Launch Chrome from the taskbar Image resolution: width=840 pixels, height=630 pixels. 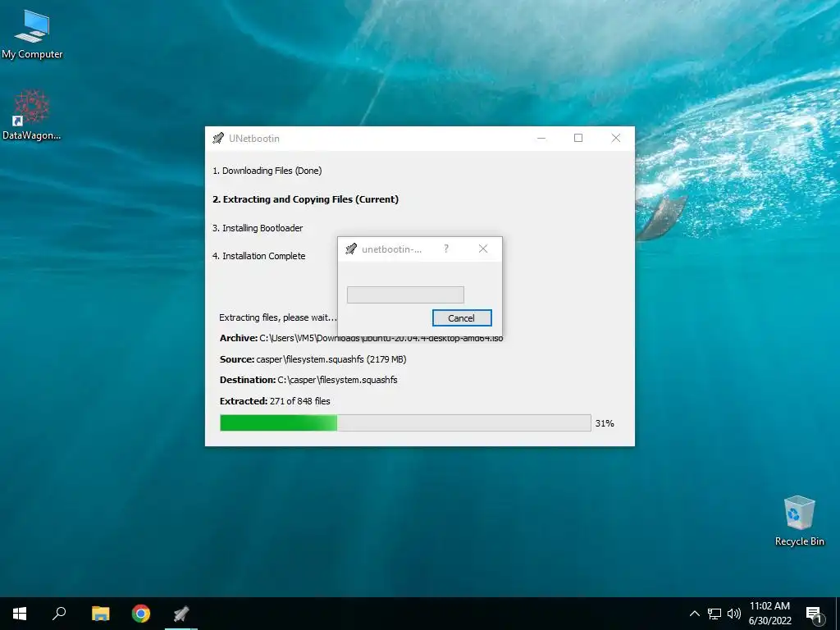click(x=141, y=614)
